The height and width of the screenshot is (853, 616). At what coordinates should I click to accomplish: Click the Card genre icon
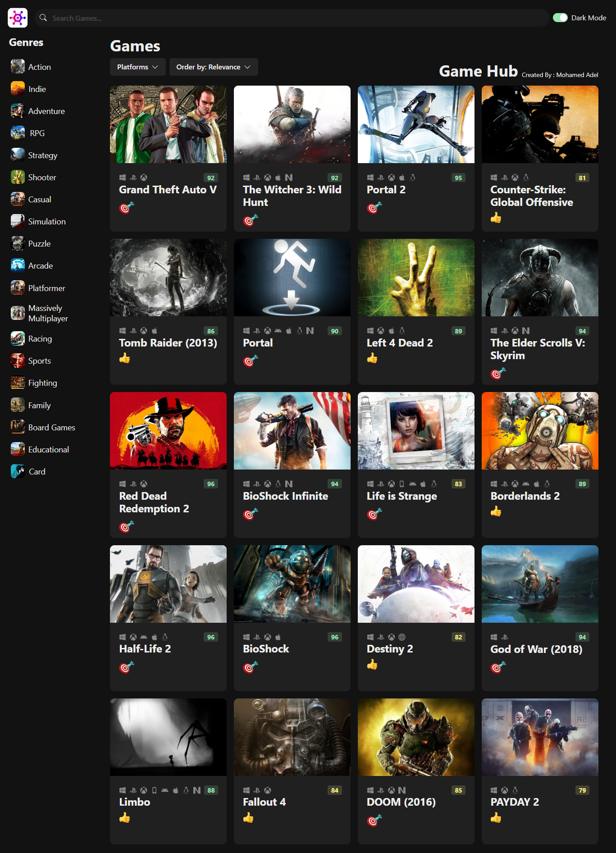coord(18,471)
